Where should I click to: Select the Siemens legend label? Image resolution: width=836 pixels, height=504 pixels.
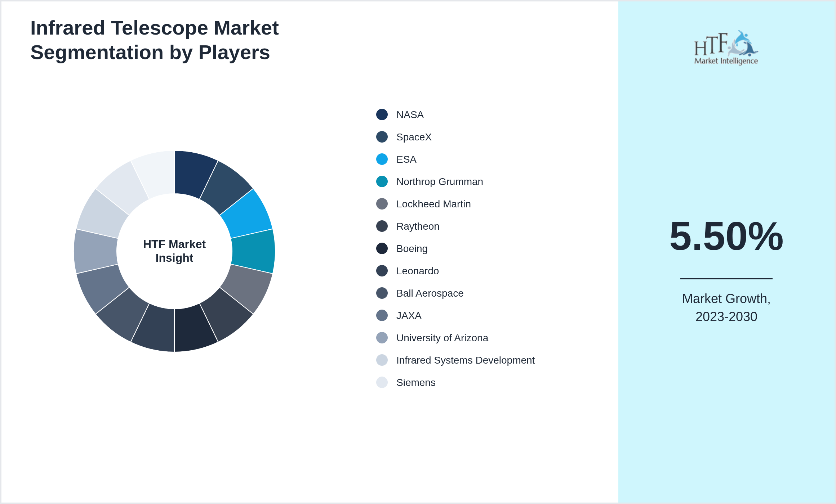(416, 383)
